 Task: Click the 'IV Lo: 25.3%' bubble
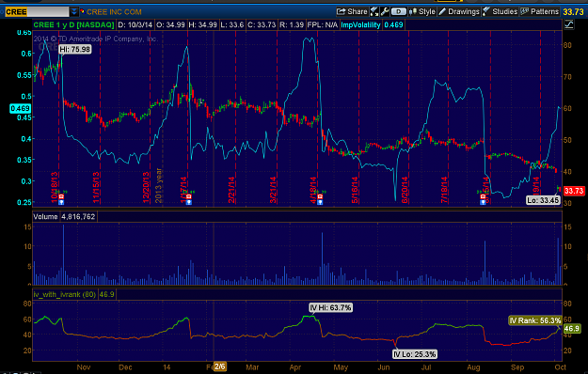click(x=415, y=354)
